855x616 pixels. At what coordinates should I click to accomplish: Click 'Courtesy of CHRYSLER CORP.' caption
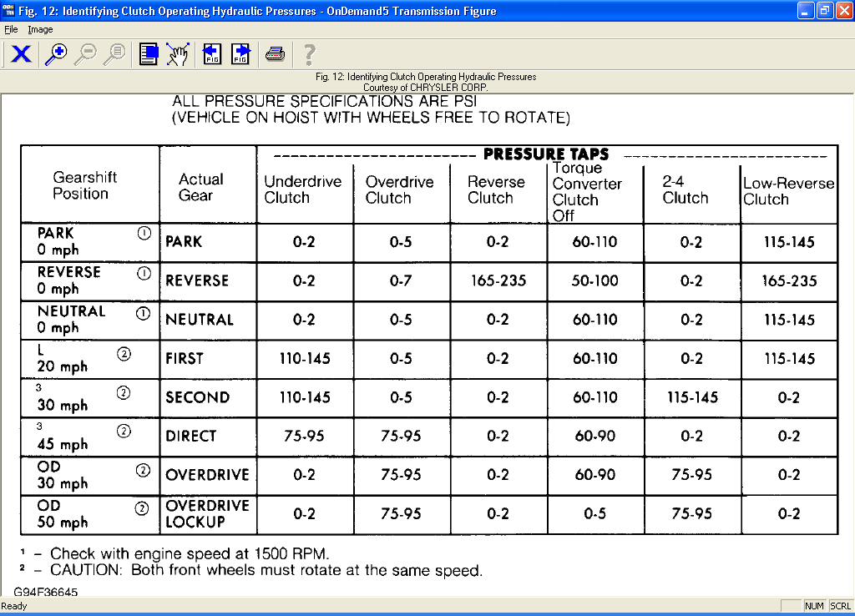coord(425,87)
